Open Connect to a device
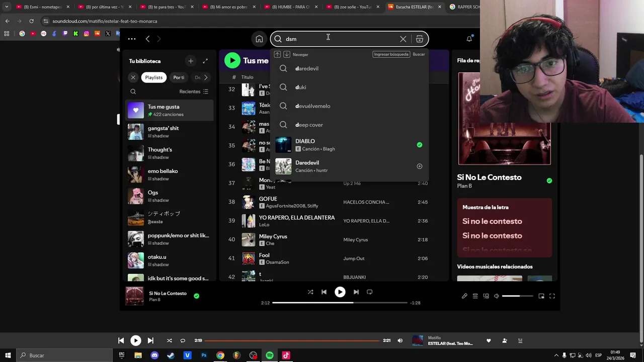644x362 pixels. coord(486,296)
